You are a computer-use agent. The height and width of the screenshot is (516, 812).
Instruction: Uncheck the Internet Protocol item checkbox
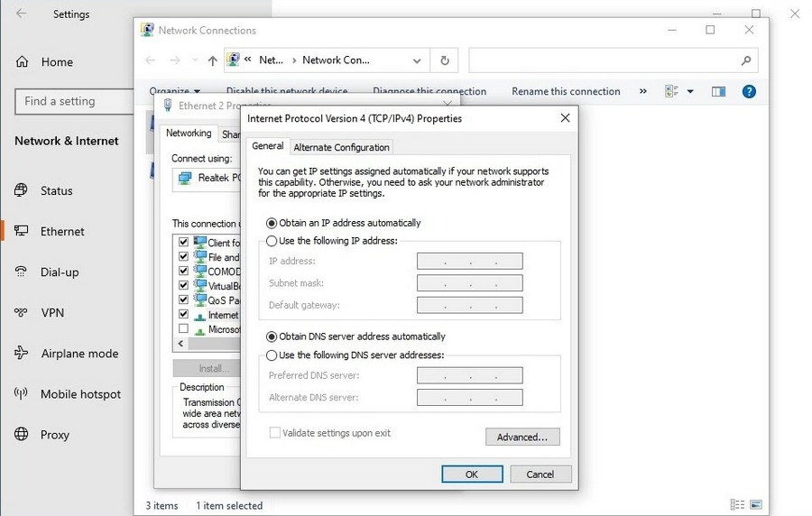click(183, 314)
